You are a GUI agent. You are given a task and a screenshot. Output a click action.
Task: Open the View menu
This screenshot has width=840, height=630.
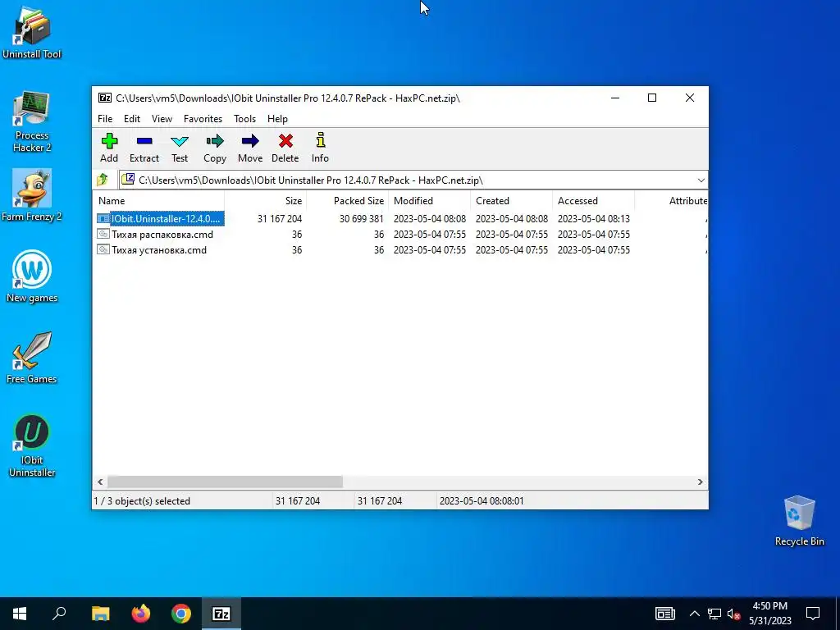[162, 118]
